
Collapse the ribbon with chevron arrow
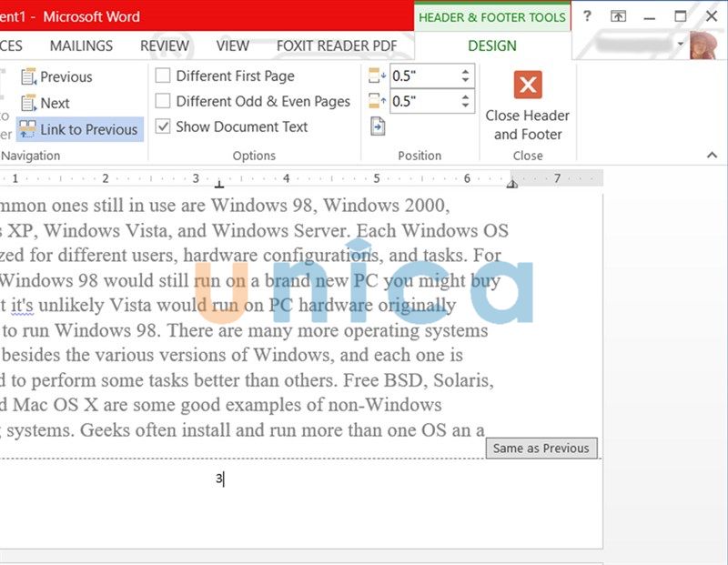(x=712, y=155)
